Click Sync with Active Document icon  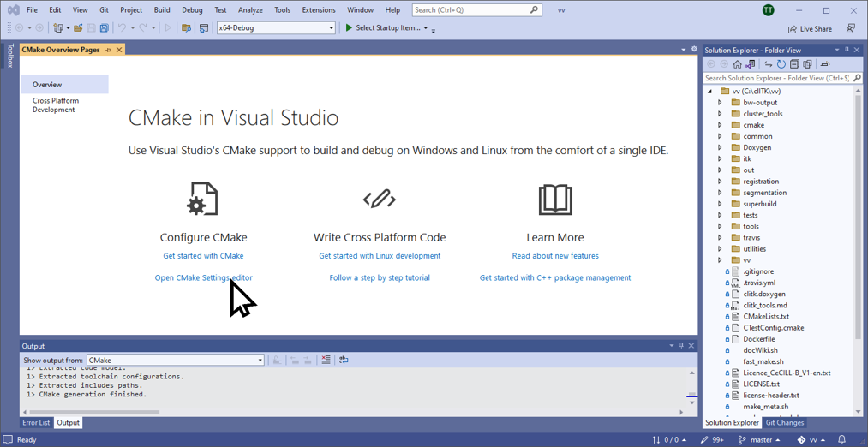[x=769, y=64]
